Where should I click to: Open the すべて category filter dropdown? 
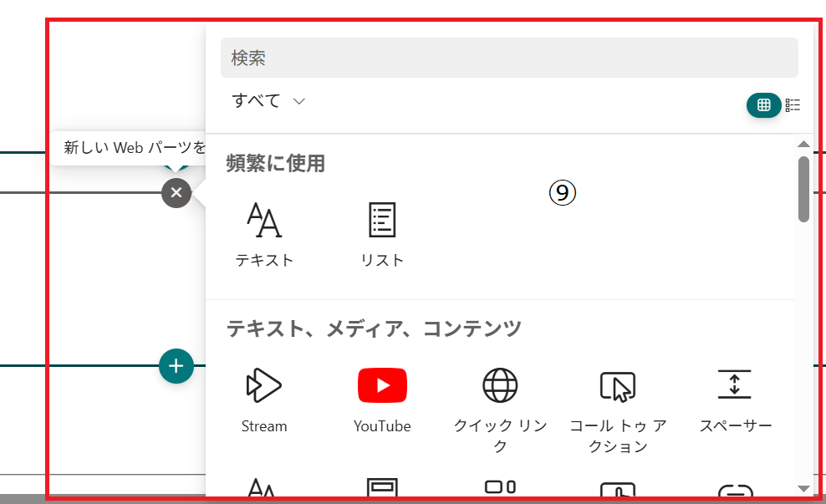pos(268,101)
